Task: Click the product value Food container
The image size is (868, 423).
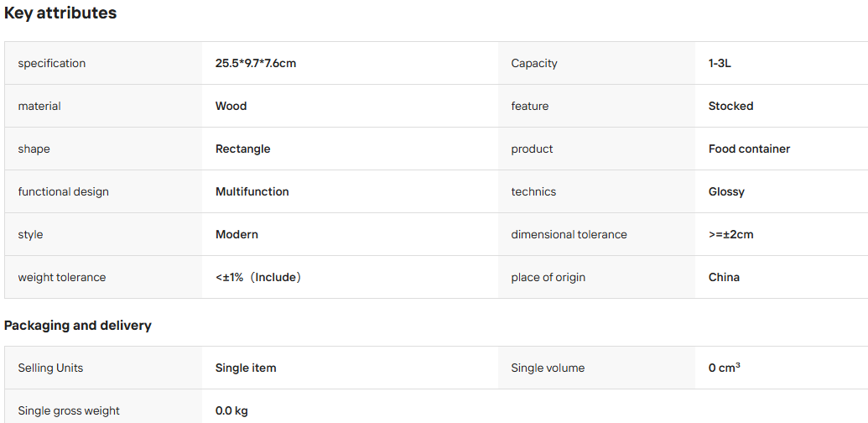Action: click(749, 149)
